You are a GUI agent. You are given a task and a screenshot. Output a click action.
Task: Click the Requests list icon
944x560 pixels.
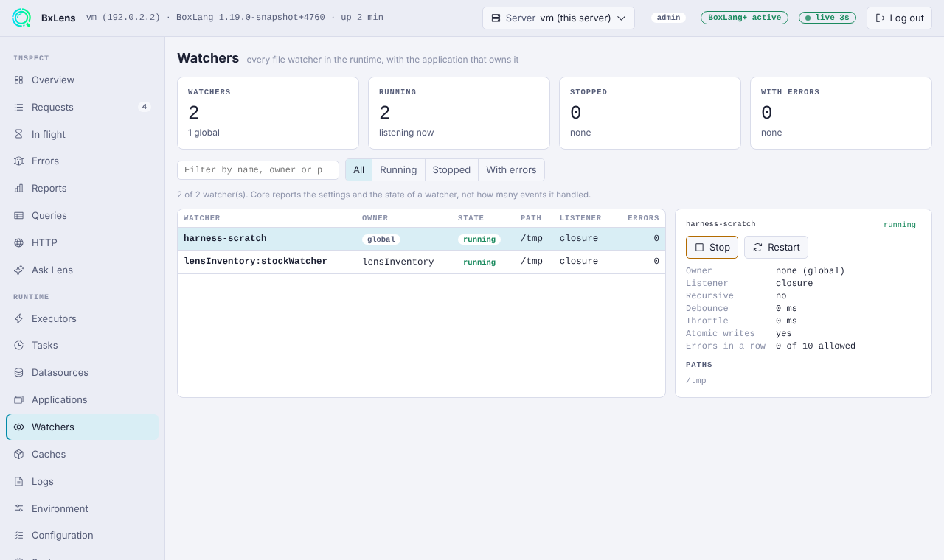pos(18,107)
